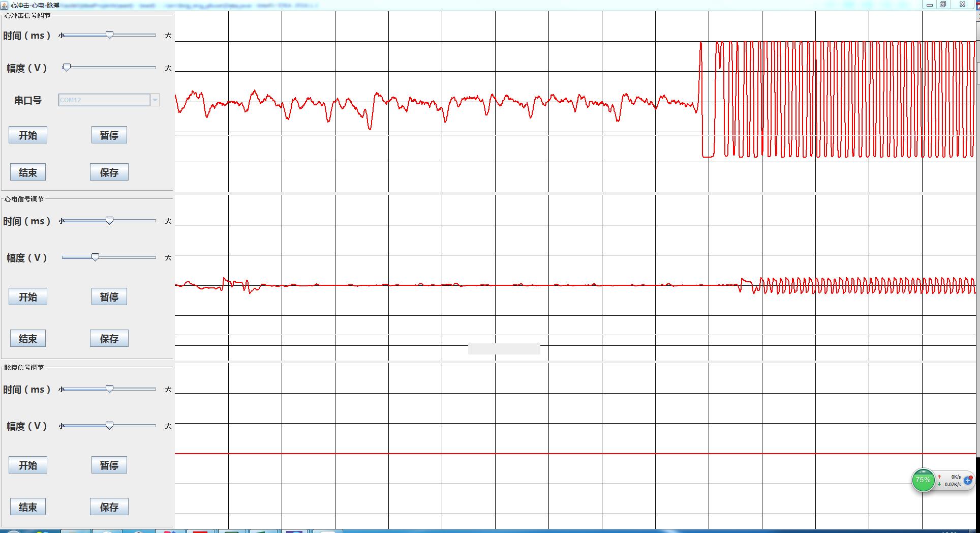Click the 串口号 label
This screenshot has width=980, height=533.
click(28, 100)
